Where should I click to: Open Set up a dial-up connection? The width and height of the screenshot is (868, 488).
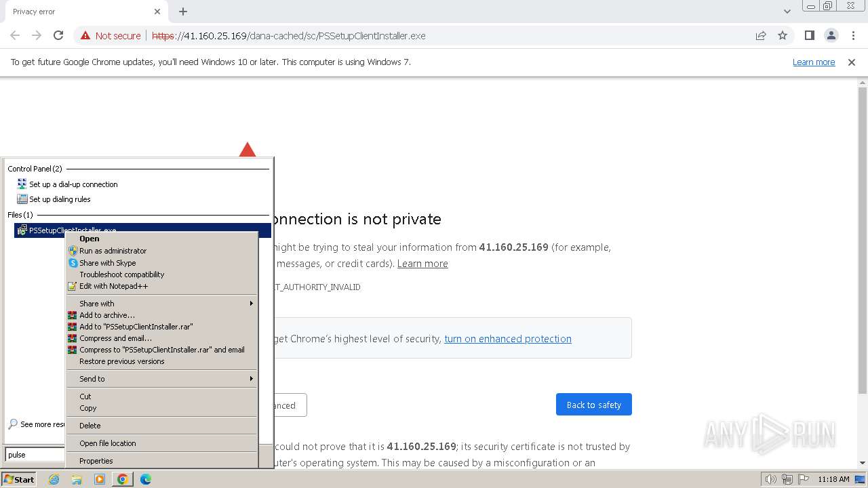pos(73,184)
